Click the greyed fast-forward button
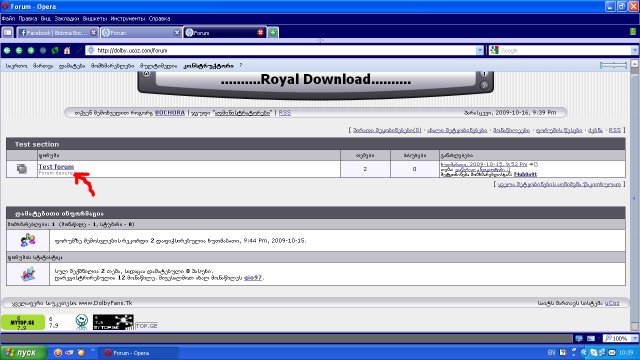Image resolution: width=640 pixels, height=360 pixels. click(x=43, y=51)
